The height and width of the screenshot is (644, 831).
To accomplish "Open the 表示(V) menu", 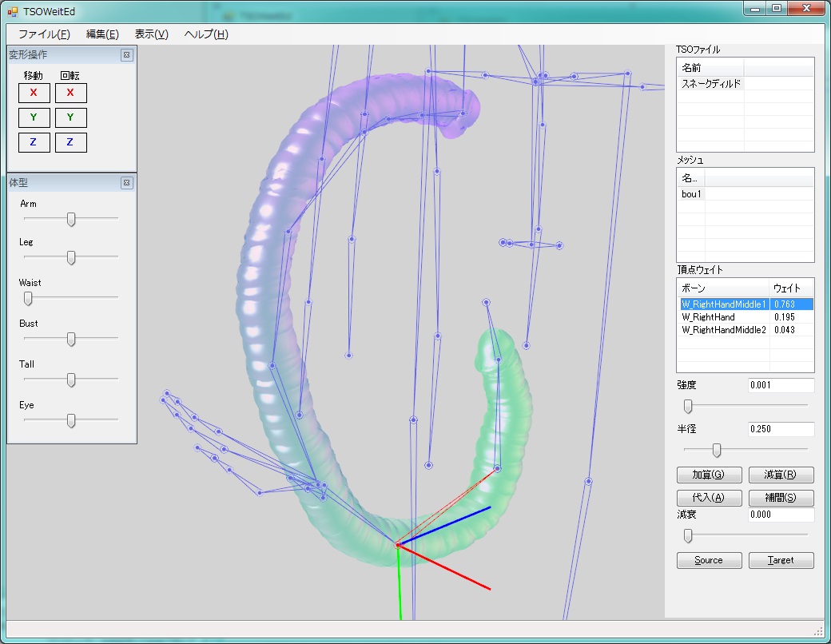I will 151,34.
